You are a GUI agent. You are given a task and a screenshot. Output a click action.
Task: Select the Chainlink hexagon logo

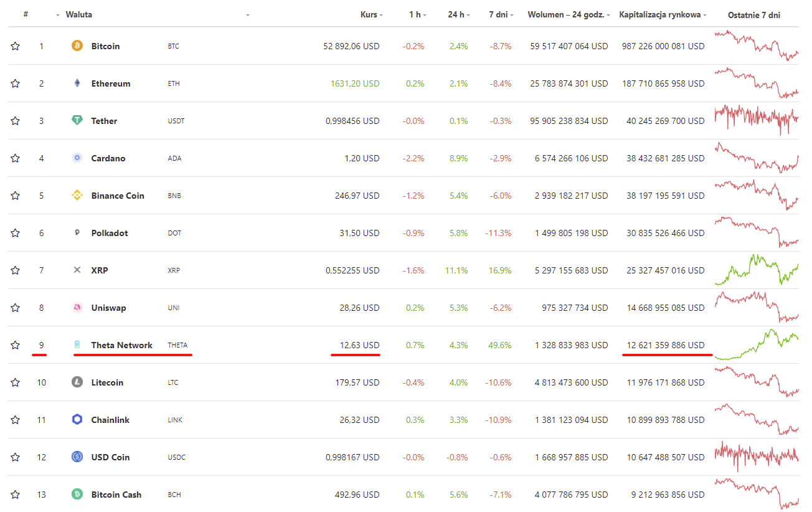click(x=77, y=420)
